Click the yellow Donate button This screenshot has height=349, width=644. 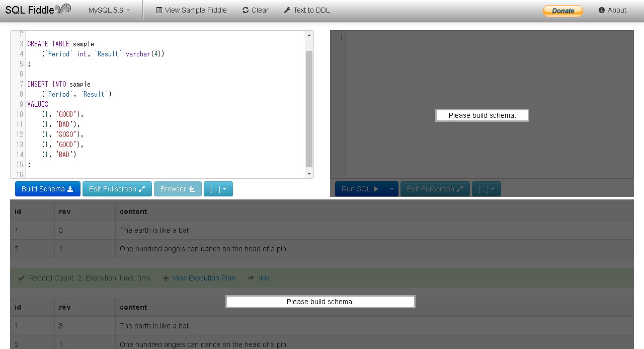(x=562, y=11)
